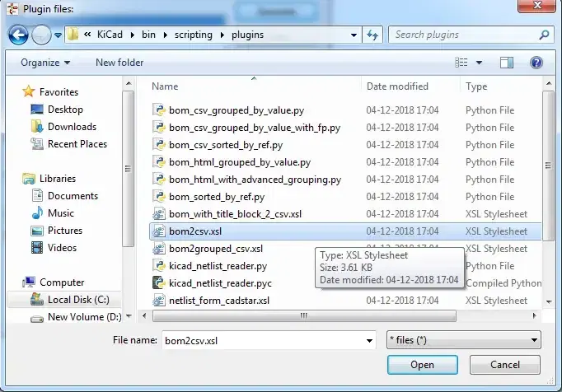Toggle the preview pane icon
Image resolution: width=562 pixels, height=392 pixels.
click(x=507, y=63)
